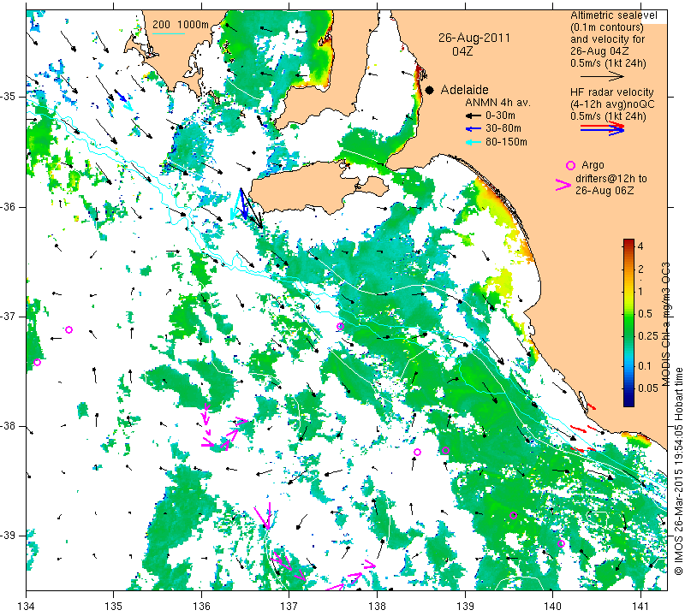
Task: Click the black altimetric velocity scale arrow
Action: coord(602,77)
